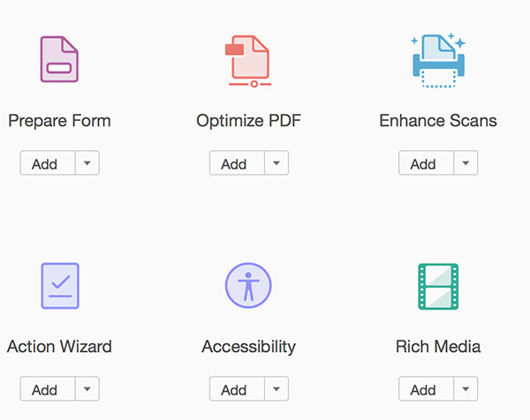Open Action Wizard Add dropdown arrow

click(87, 389)
